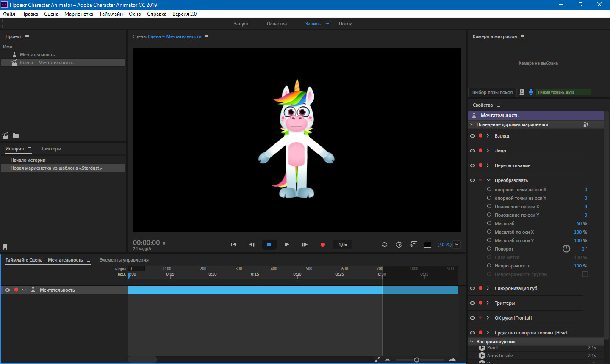
Task: Toggle visibility of Синхронизация губ behavior
Action: (472, 288)
